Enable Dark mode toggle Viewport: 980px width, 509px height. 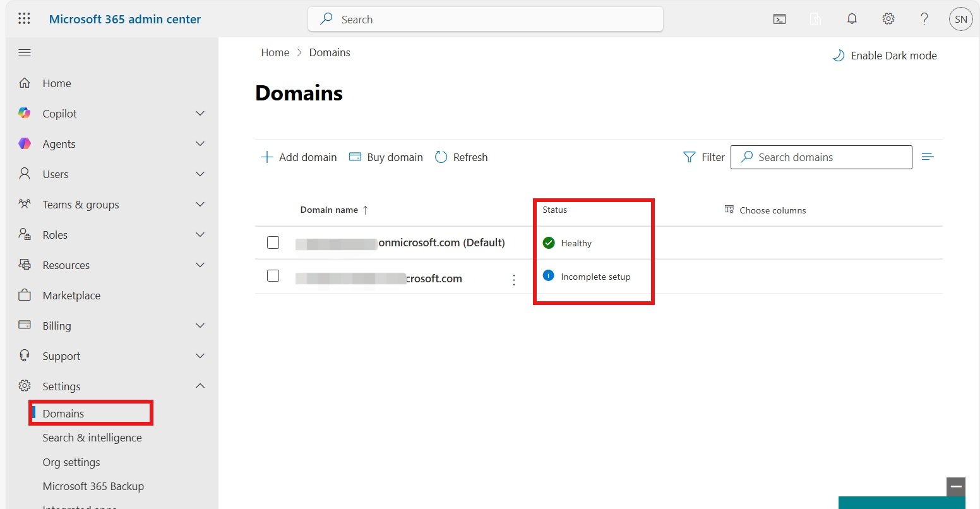(x=885, y=56)
